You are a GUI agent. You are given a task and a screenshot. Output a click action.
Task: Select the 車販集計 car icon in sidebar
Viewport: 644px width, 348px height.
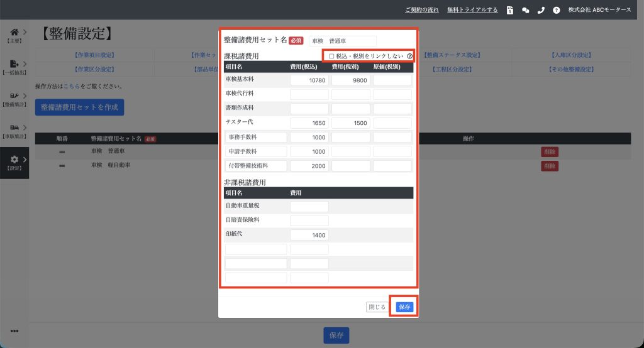14,128
